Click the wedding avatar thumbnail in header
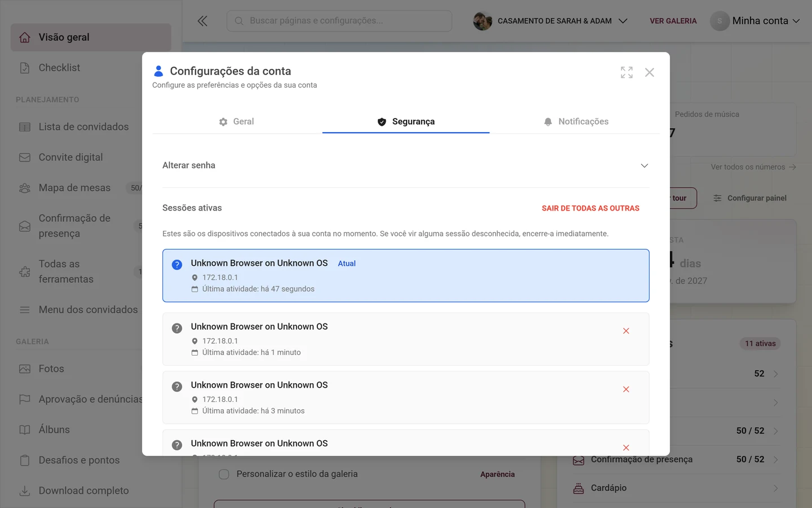Image resolution: width=812 pixels, height=508 pixels. coord(483,21)
